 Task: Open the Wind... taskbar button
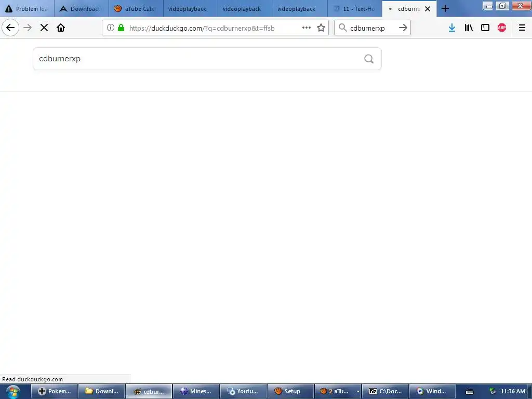click(x=432, y=391)
